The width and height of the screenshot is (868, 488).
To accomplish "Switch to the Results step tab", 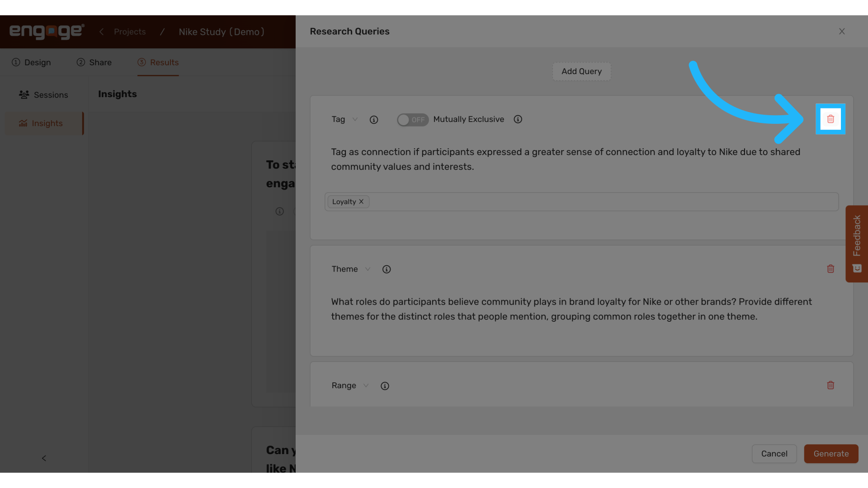I will point(158,62).
